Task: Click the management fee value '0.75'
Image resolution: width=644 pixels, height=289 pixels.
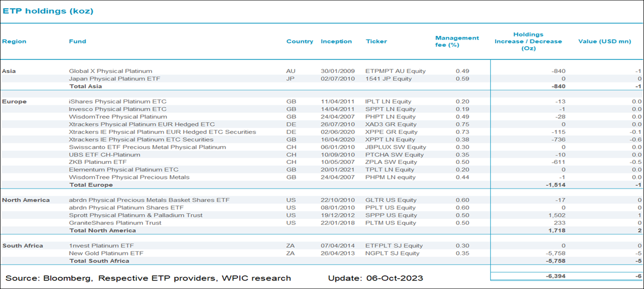Action: 462,124
